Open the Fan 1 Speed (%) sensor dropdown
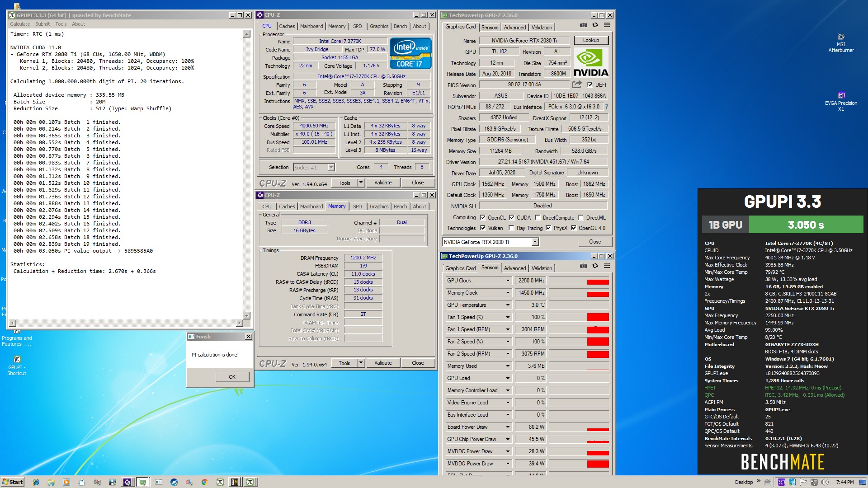Viewport: 868px width, 488px height. pyautogui.click(x=508, y=317)
